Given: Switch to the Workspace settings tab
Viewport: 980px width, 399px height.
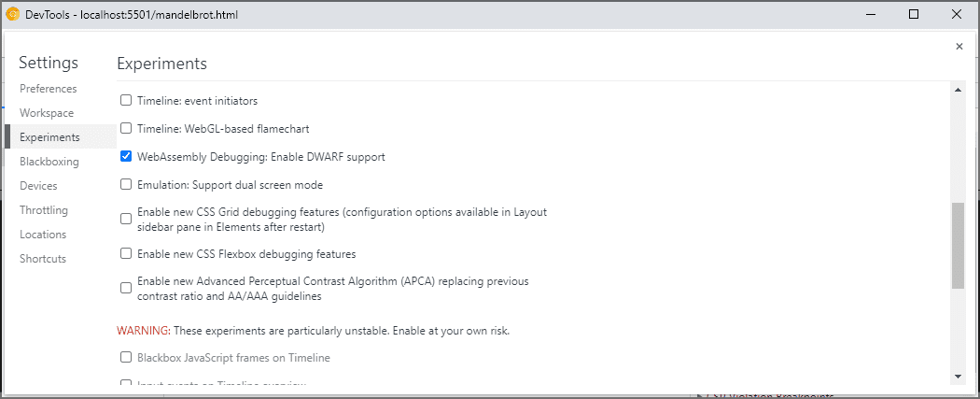Looking at the screenshot, I should tap(47, 113).
